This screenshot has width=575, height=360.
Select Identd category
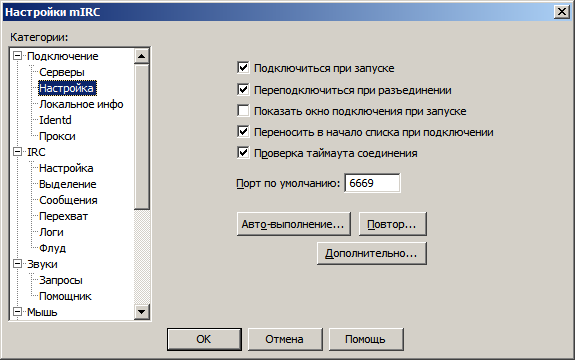(55, 120)
